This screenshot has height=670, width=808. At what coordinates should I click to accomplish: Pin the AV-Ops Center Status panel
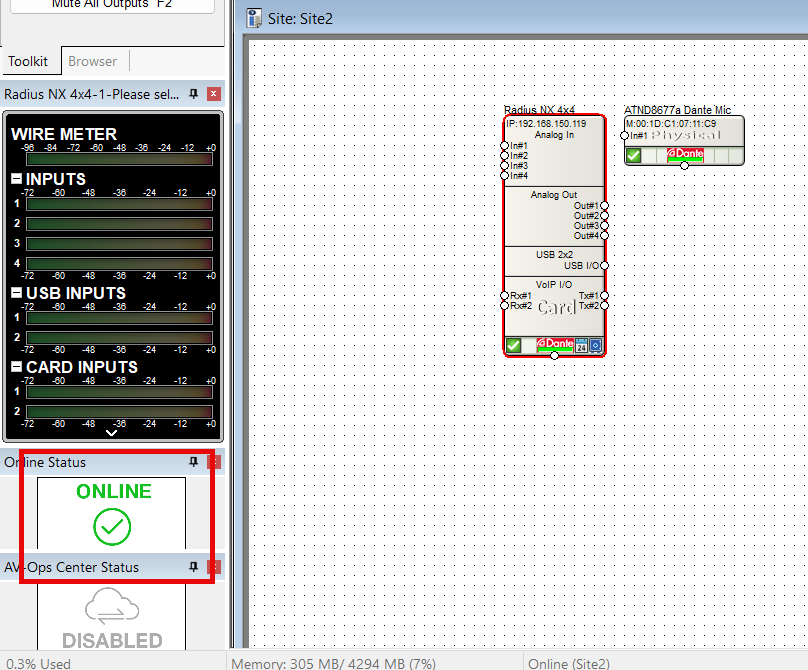pyautogui.click(x=194, y=567)
